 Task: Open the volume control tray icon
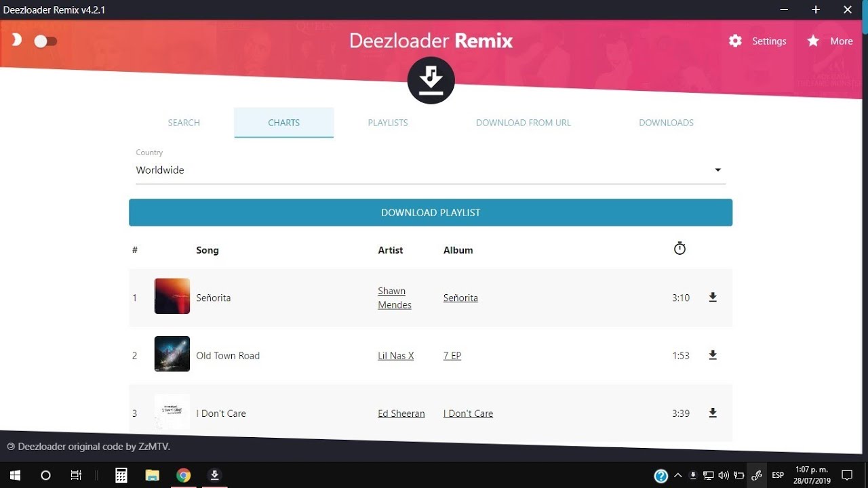(724, 475)
